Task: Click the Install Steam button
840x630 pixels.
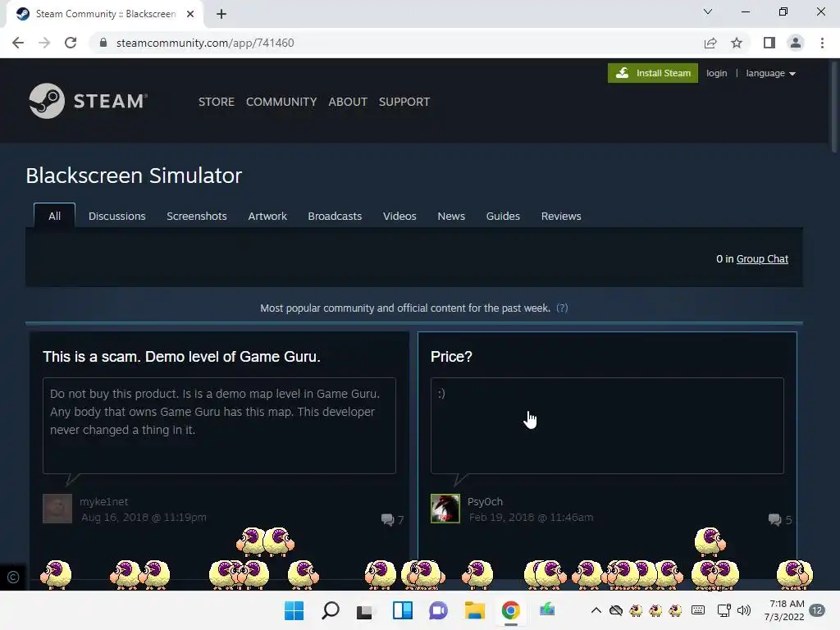Action: (652, 73)
